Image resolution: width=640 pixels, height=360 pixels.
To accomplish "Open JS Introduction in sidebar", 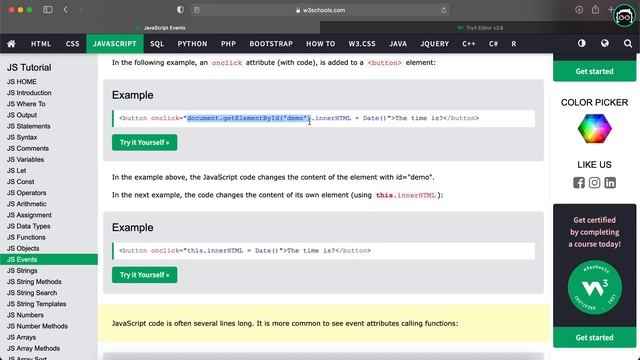I will pyautogui.click(x=29, y=93).
